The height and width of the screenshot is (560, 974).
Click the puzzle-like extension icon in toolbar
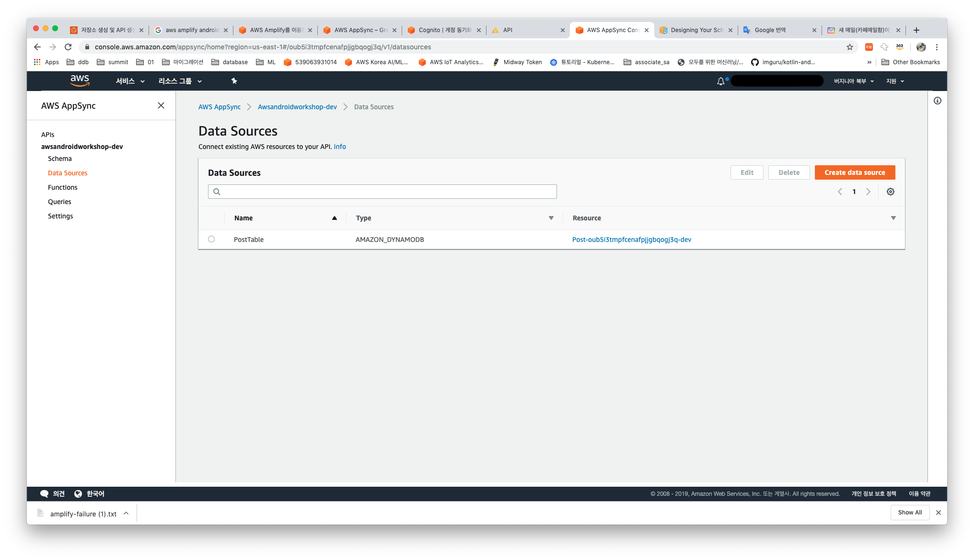(884, 47)
